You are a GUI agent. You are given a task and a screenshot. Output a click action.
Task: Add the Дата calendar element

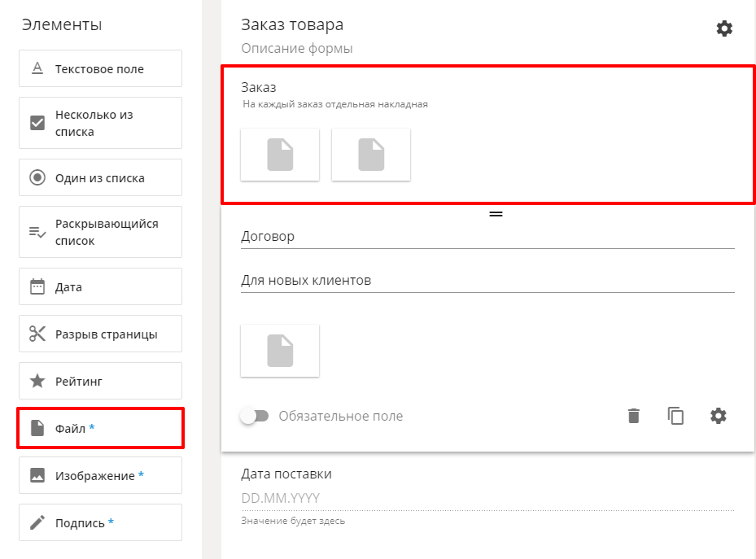[x=100, y=286]
